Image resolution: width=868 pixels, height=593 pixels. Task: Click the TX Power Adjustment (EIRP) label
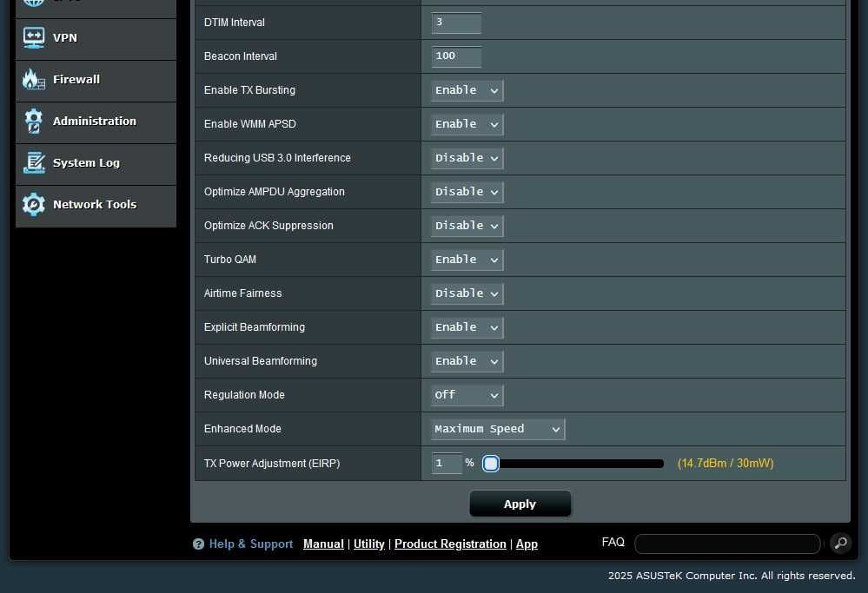coord(272,464)
